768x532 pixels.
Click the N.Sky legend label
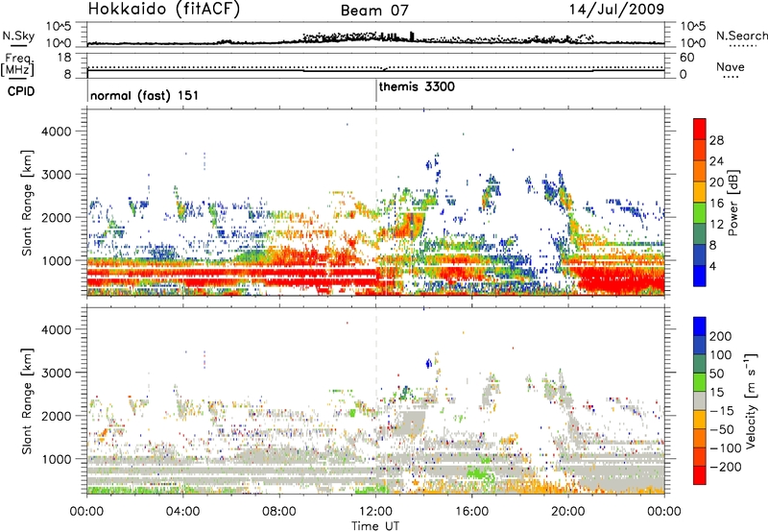tap(18, 36)
